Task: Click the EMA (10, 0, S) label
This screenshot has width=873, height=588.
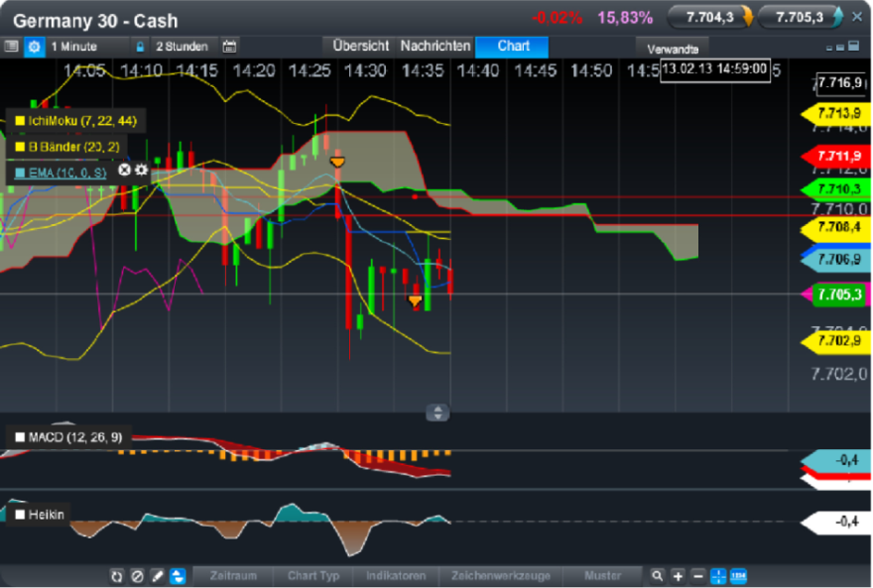Action: [67, 173]
